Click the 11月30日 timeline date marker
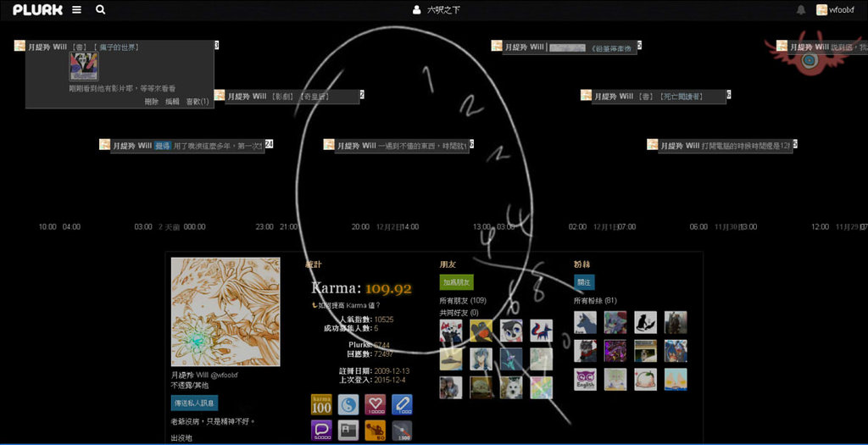868x445 pixels. tap(728, 227)
